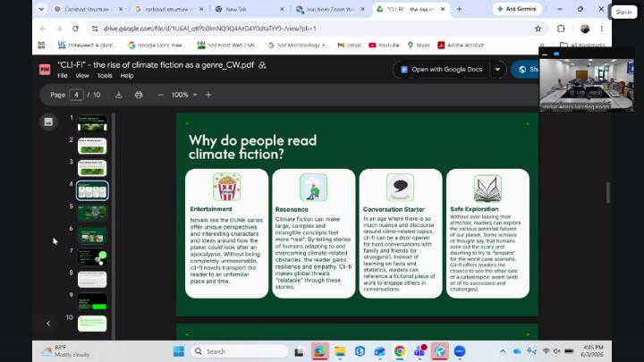
Task: Select page 7 thumbnail
Action: tap(92, 257)
